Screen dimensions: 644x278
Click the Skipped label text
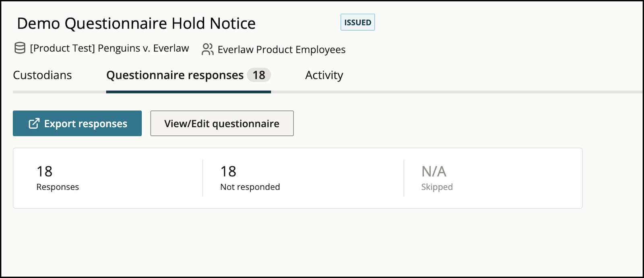(437, 187)
